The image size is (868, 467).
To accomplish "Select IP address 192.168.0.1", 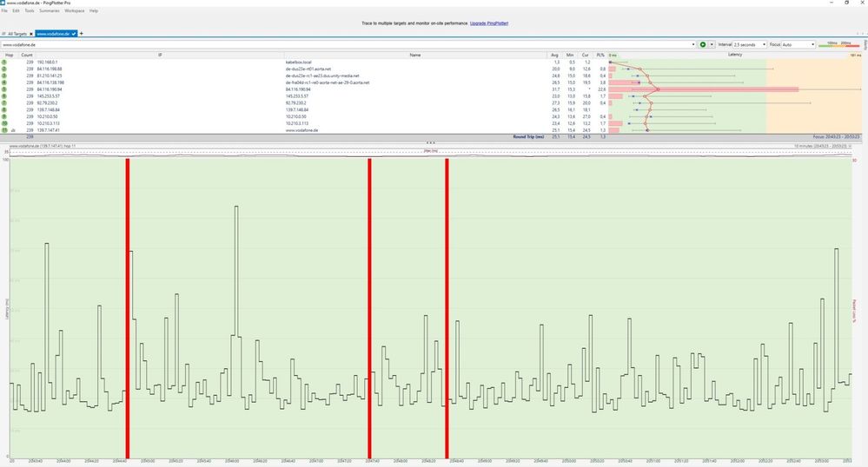I will click(x=47, y=62).
